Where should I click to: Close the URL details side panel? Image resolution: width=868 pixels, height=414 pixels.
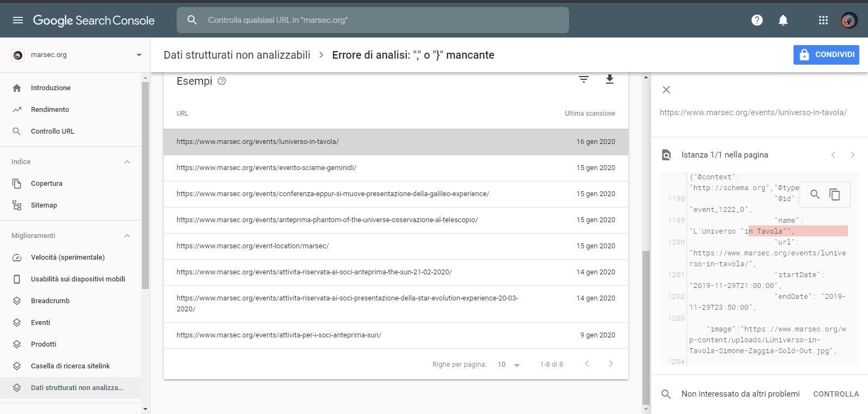[x=666, y=90]
